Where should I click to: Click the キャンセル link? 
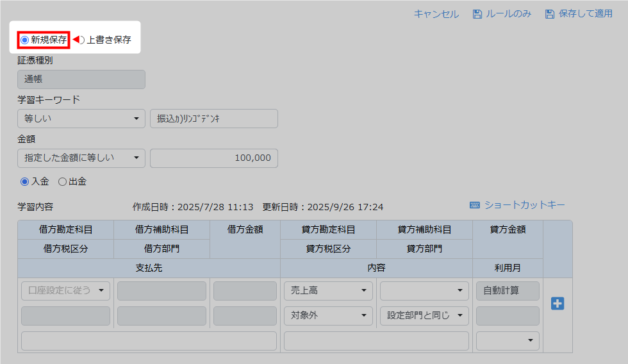(x=436, y=14)
